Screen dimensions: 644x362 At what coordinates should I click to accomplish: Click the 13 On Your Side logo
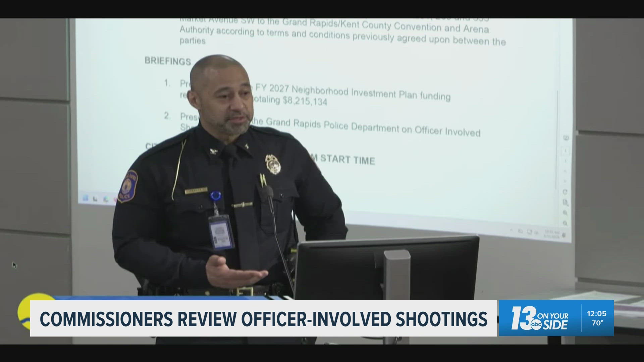click(539, 318)
